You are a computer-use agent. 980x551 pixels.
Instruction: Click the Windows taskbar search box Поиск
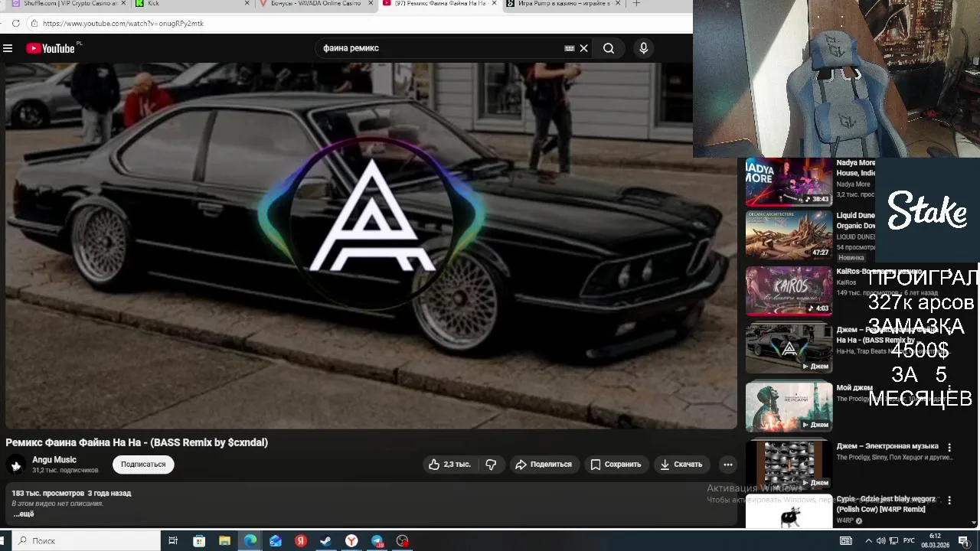86,541
